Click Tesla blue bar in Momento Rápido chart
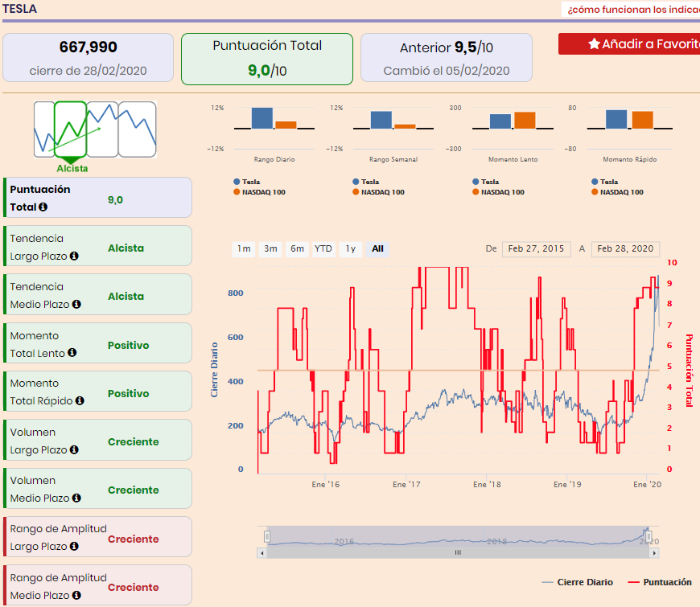Viewport: 700px width, 607px height. [x=616, y=120]
